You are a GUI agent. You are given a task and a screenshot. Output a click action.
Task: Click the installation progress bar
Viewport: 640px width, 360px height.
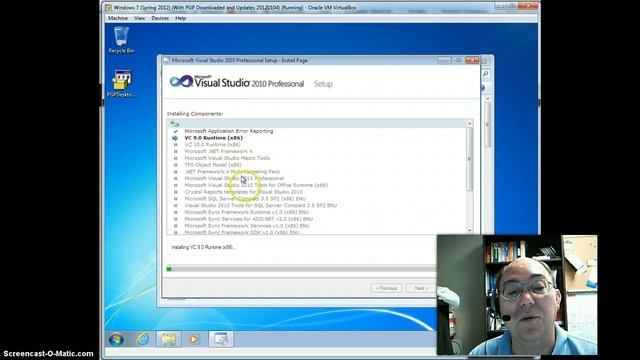pos(301,269)
